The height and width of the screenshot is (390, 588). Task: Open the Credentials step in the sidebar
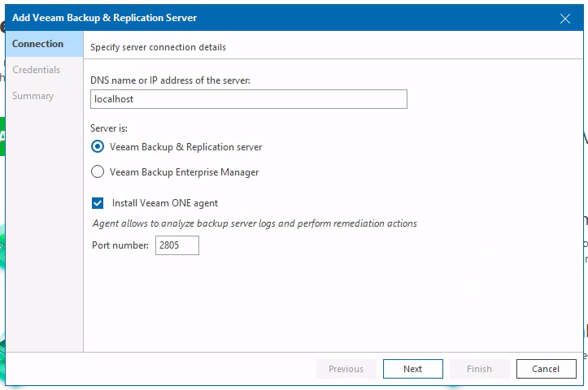tap(36, 70)
